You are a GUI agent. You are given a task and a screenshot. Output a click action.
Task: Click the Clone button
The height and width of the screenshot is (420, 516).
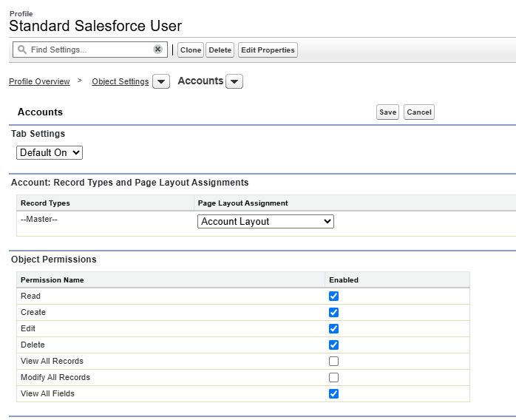tap(191, 50)
